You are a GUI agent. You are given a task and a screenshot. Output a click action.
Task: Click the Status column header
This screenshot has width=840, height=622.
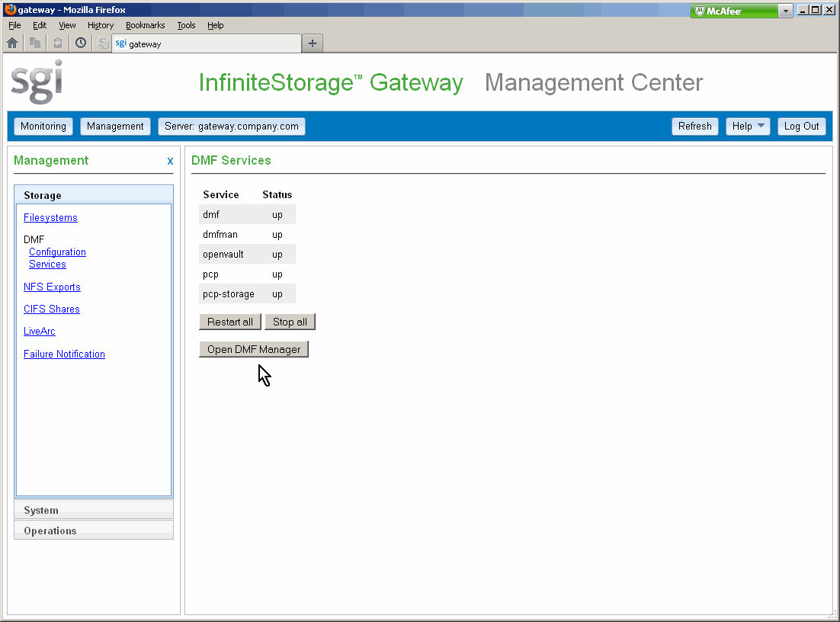277,194
